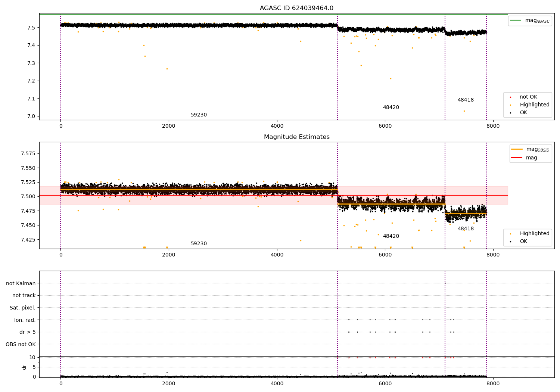The image size is (560, 392).
Task: Click obsid label 48418 in Magnitude Estimates plot
Action: pyautogui.click(x=466, y=229)
